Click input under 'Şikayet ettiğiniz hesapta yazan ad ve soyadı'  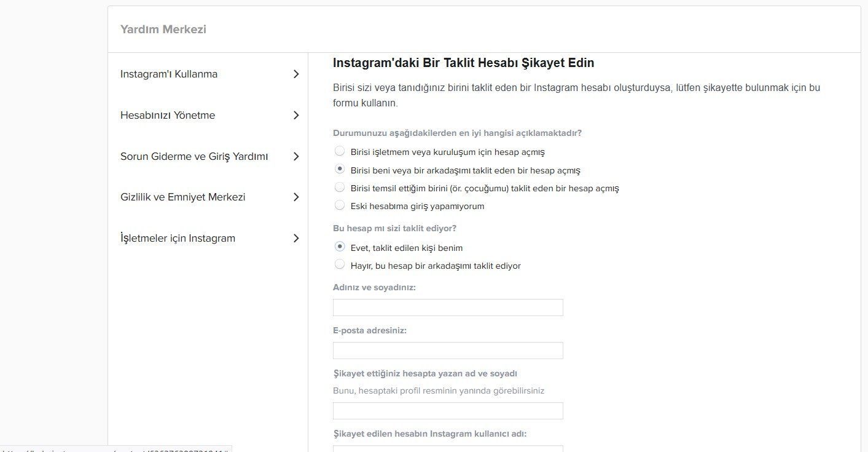click(448, 411)
